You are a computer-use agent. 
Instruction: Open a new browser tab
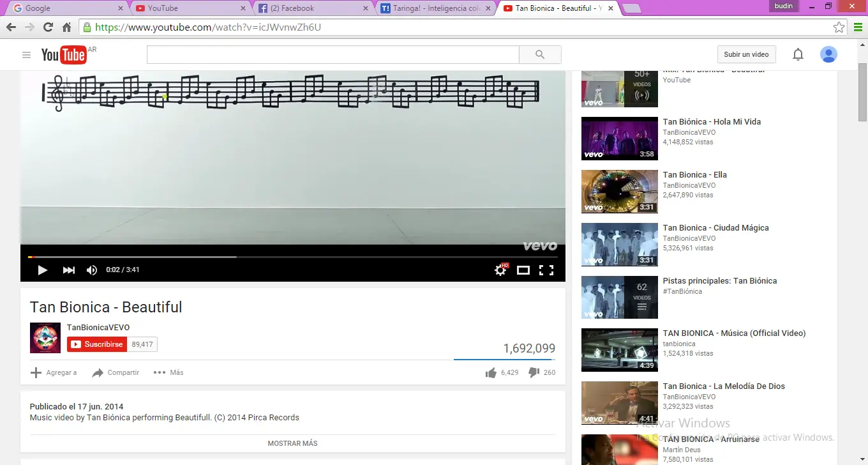(x=631, y=8)
